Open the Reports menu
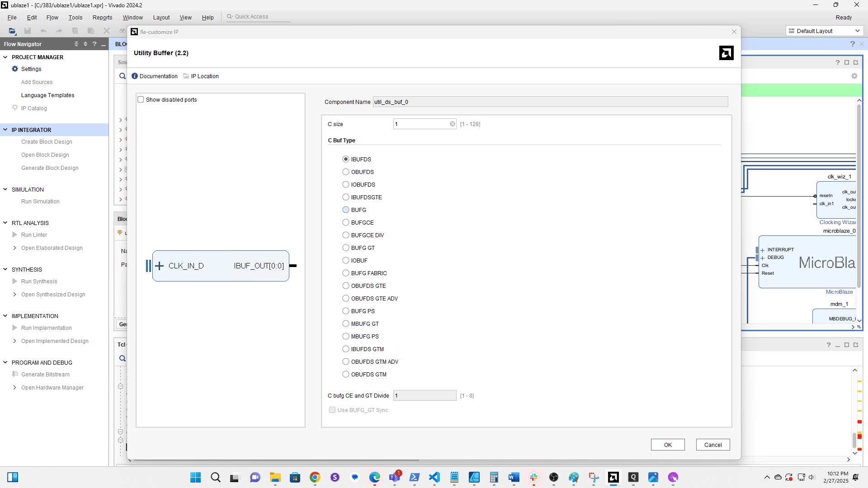This screenshot has height=488, width=868. [102, 17]
